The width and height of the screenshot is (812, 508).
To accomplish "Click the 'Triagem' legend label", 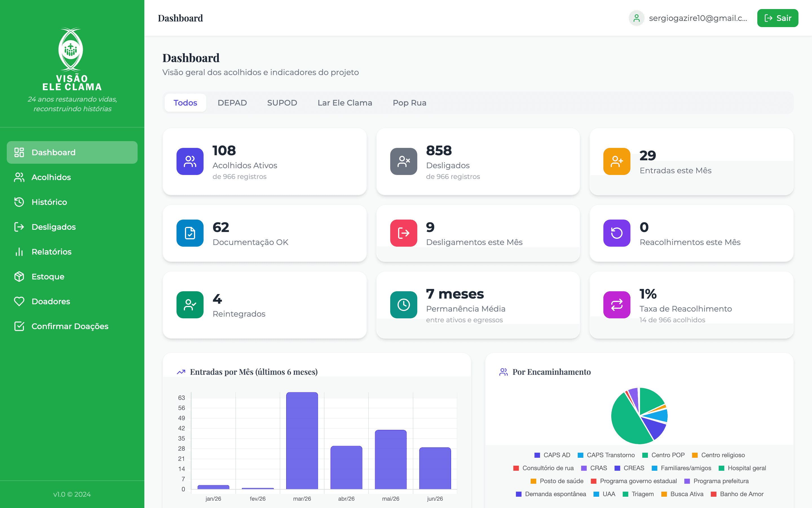I will click(643, 494).
